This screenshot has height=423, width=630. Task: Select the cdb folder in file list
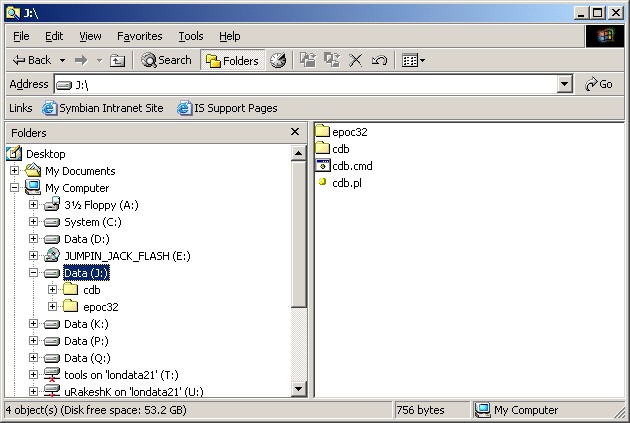tap(340, 149)
